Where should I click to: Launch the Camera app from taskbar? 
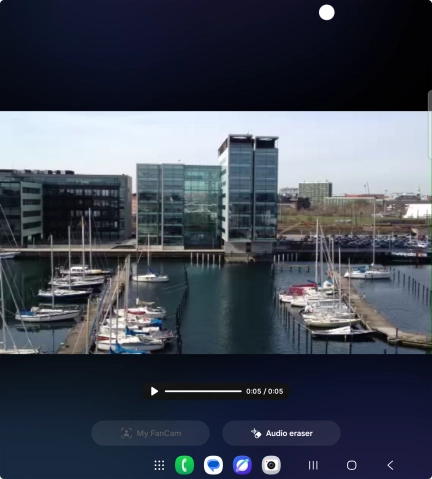point(271,465)
